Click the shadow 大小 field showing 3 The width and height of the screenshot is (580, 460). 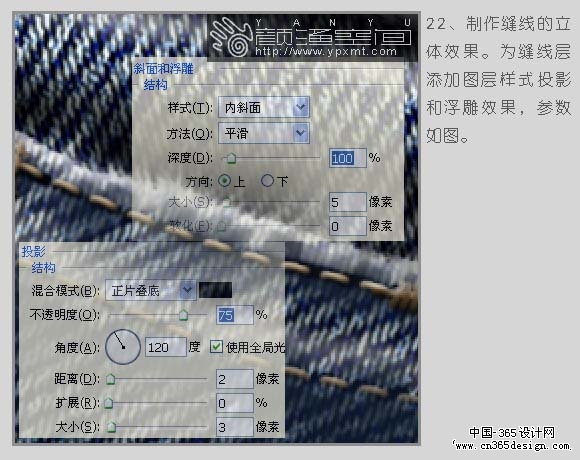235,427
